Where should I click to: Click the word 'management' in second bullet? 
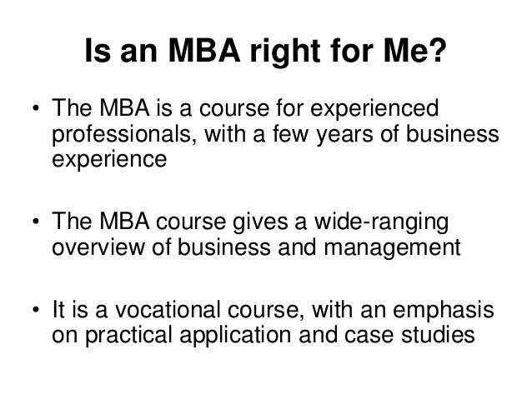[x=392, y=248]
